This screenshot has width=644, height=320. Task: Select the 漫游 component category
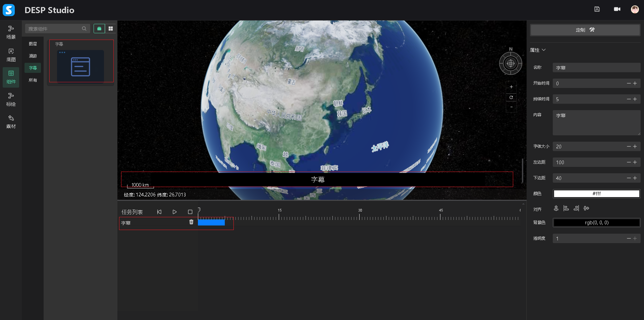33,56
